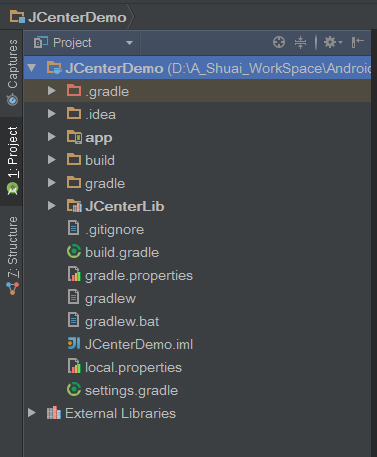Viewport: 377px width, 457px height.
Task: Click the build.gradle file's Gradle icon
Action: click(74, 252)
